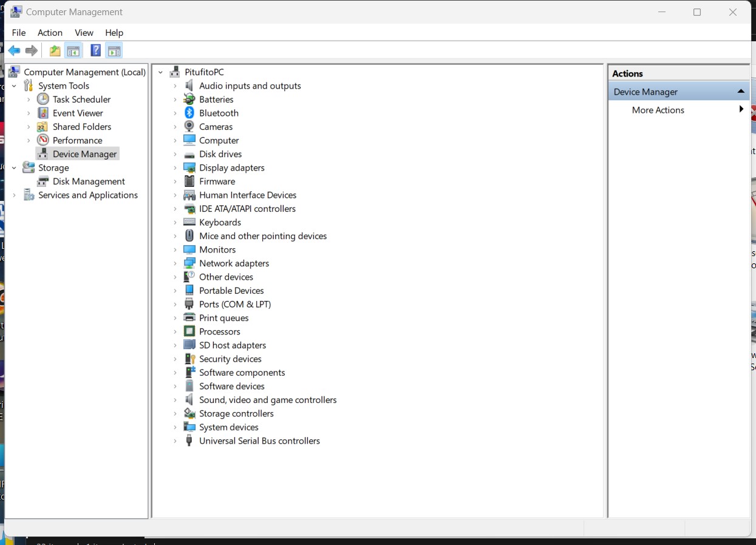Select the Software components category
The image size is (756, 545).
242,373
